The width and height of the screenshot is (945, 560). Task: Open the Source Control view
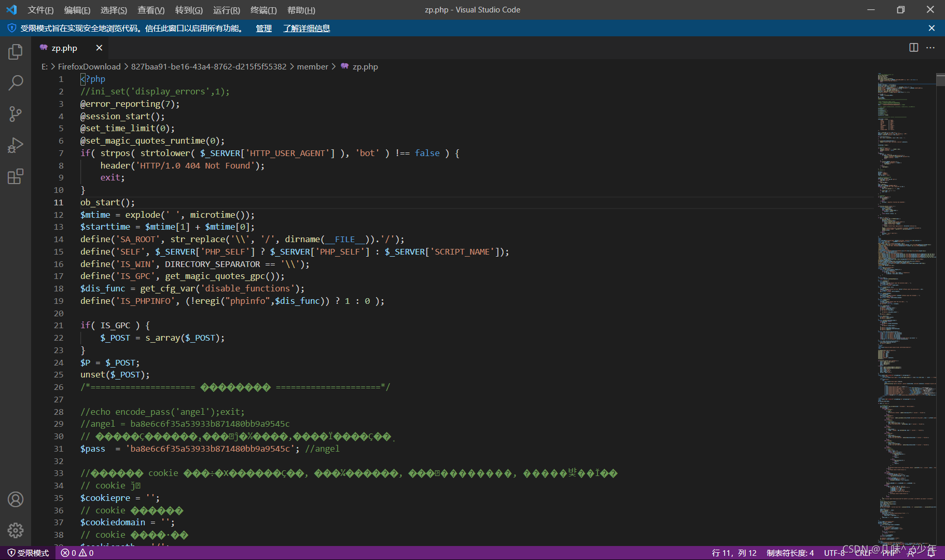tap(16, 114)
